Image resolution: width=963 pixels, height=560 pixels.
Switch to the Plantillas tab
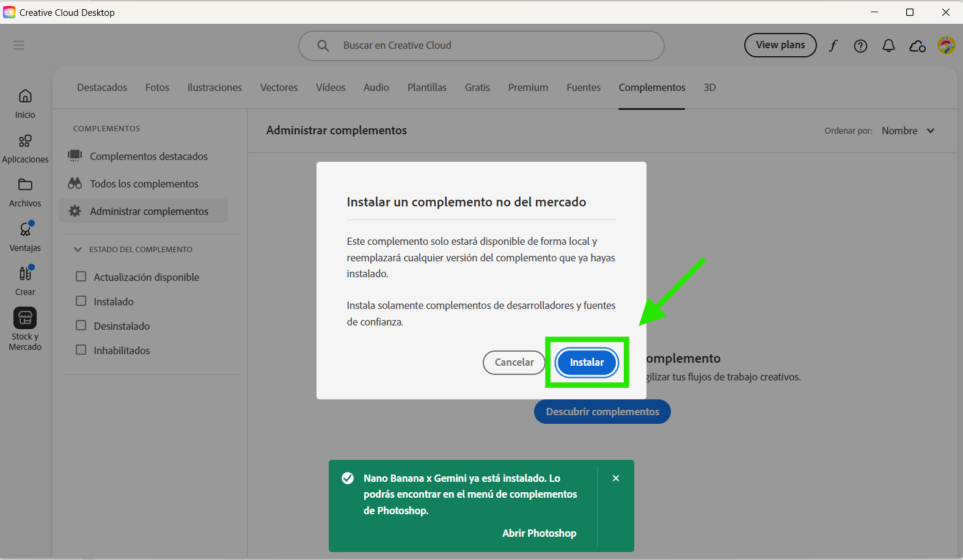pos(427,87)
